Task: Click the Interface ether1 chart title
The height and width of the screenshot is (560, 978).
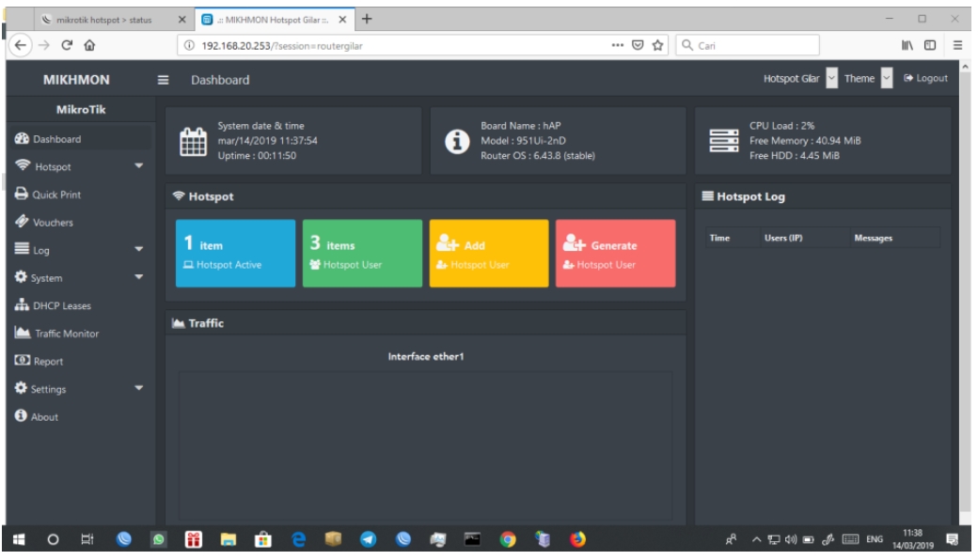Action: pyautogui.click(x=426, y=356)
